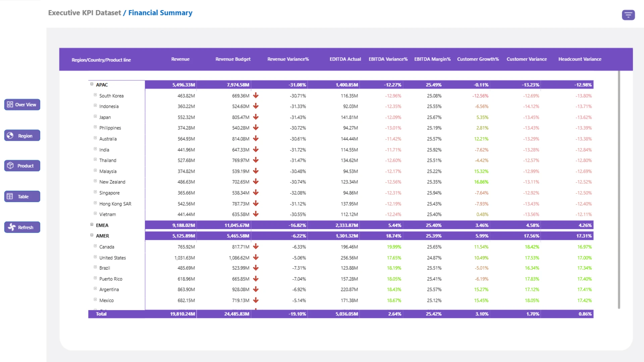This screenshot has width=644, height=362.
Task: Collapse the APAC region row
Action: click(x=92, y=84)
